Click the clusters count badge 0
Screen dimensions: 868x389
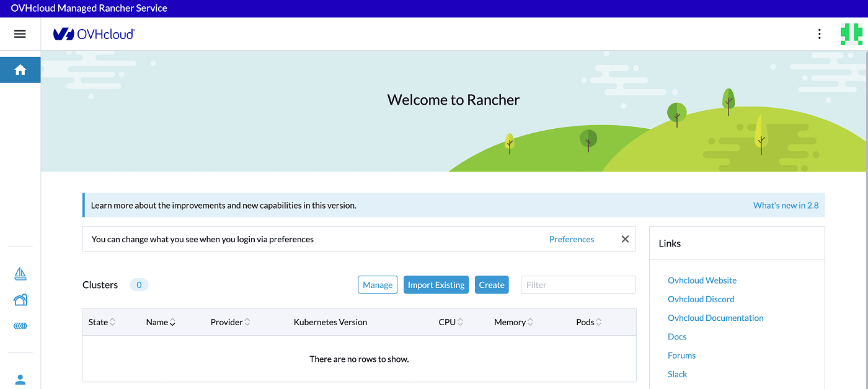pyautogui.click(x=139, y=285)
